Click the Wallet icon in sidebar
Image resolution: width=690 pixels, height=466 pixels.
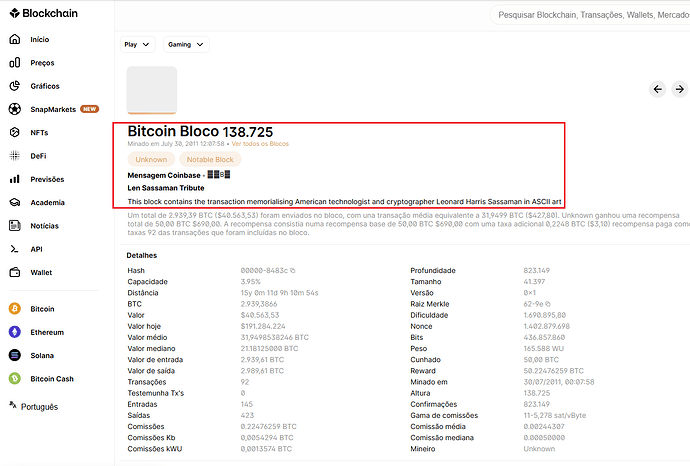pos(15,272)
